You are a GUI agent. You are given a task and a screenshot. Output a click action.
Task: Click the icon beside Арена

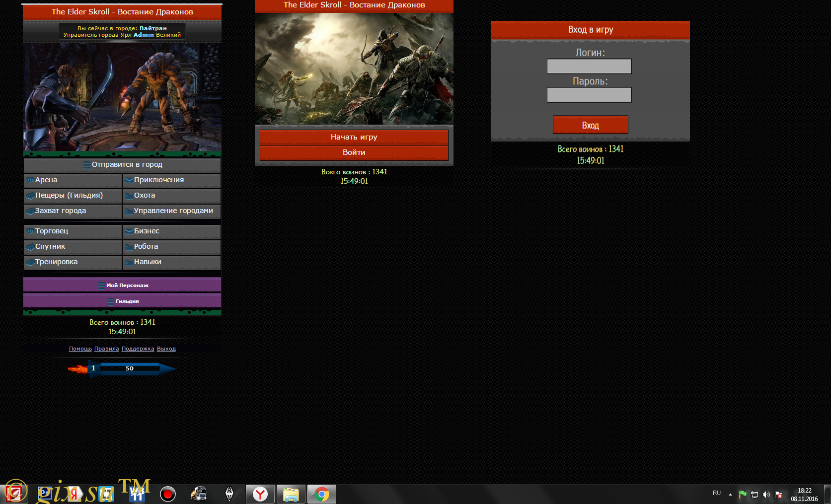coord(30,181)
